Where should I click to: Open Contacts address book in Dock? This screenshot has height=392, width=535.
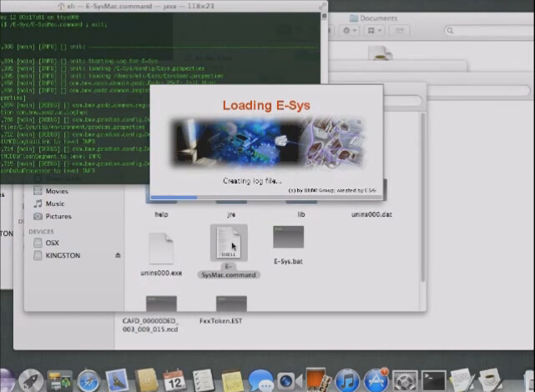click(x=146, y=380)
